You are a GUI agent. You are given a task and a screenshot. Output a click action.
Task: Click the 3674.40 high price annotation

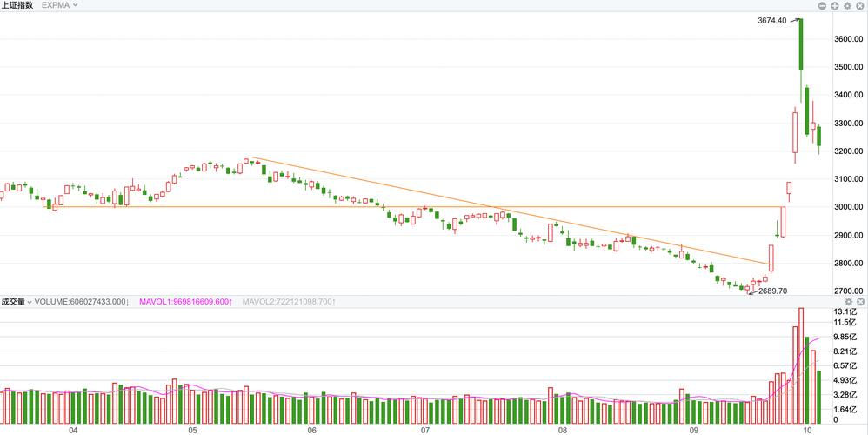(x=771, y=21)
